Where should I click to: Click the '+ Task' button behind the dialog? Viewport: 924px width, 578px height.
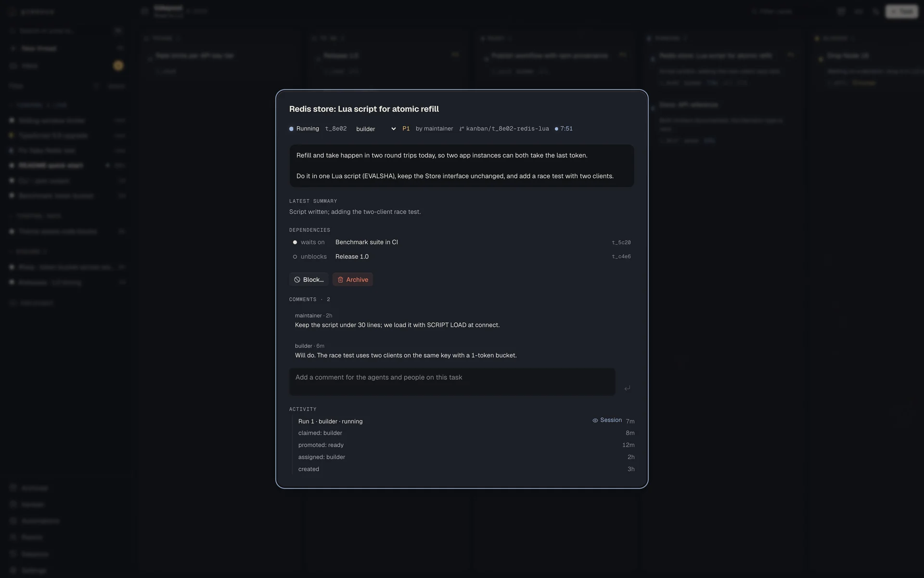point(902,11)
